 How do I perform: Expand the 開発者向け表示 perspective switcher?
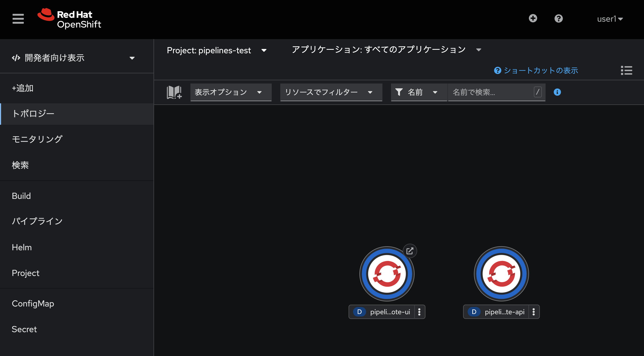tap(73, 58)
